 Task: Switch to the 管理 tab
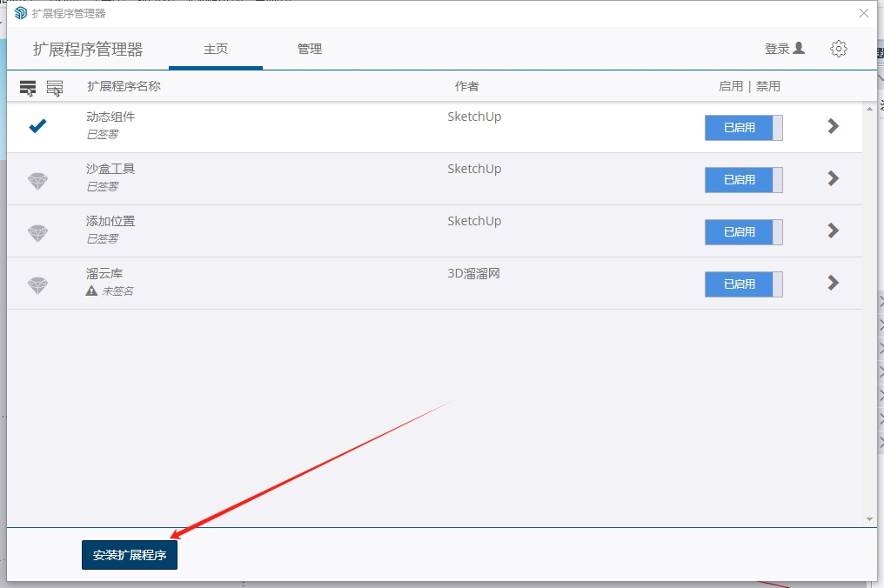(x=310, y=49)
